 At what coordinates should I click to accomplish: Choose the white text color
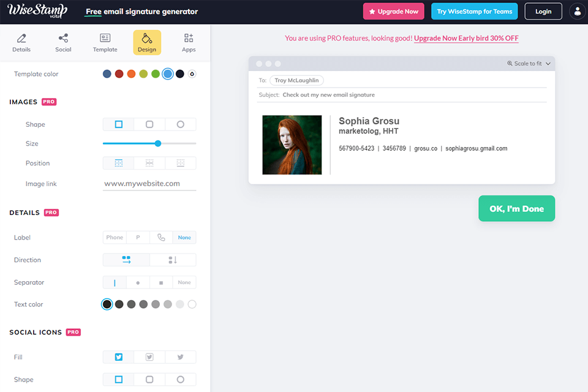pos(192,304)
